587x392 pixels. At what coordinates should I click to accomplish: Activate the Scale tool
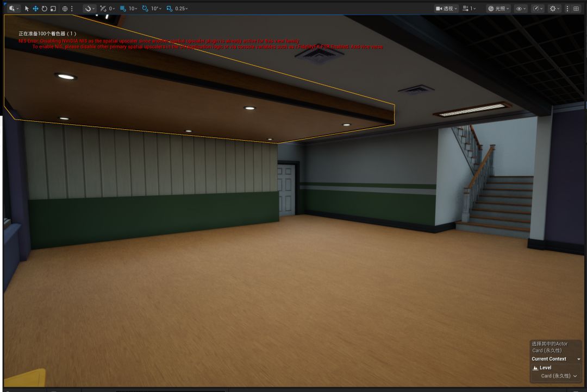[x=53, y=8]
